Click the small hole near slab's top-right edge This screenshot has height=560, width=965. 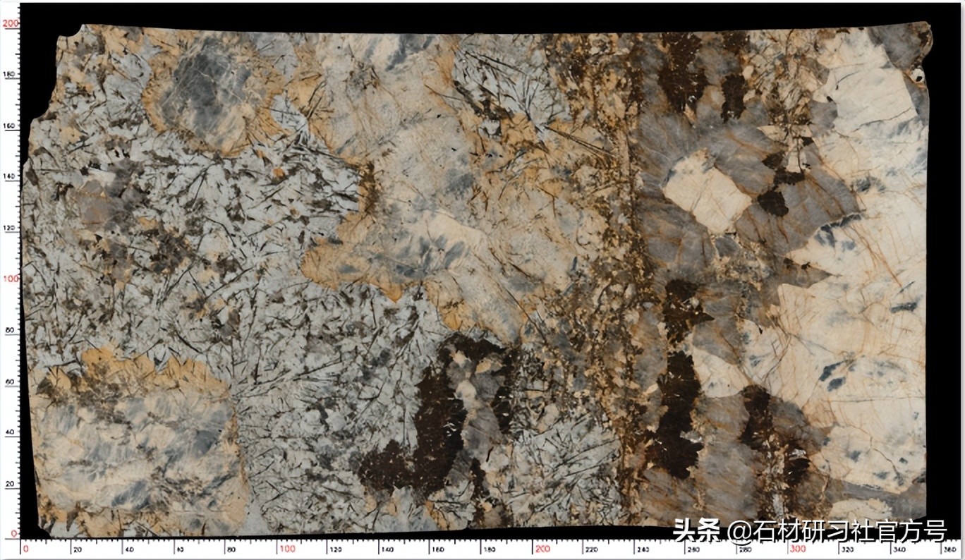pos(918,73)
